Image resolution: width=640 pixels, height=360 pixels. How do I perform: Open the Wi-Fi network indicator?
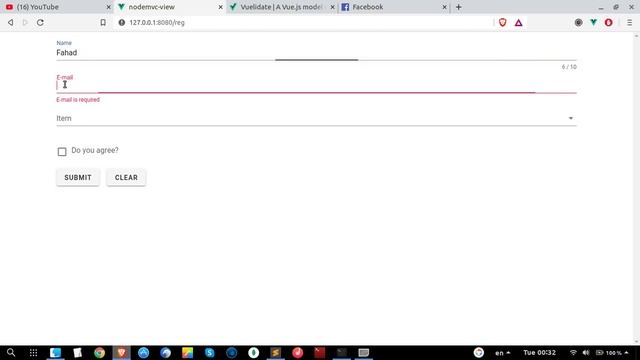pos(573,352)
